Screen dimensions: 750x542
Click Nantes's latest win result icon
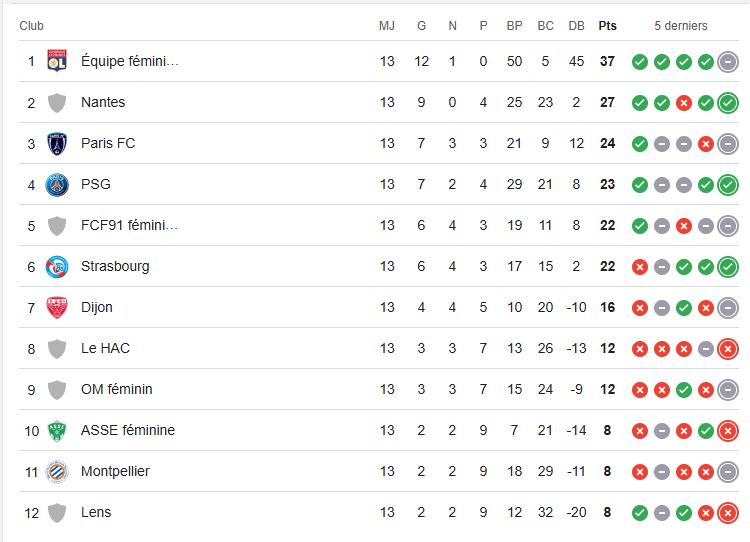point(728,103)
